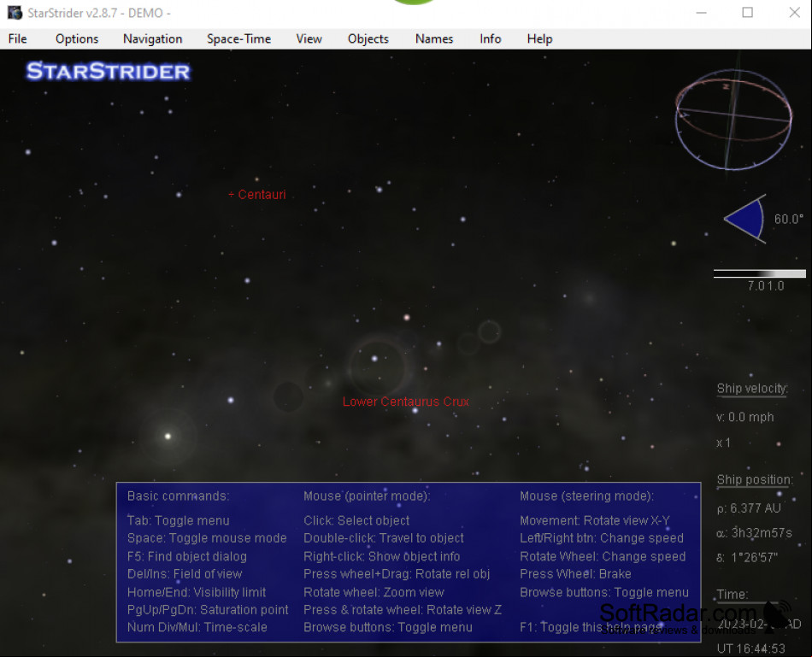Viewport: 812px width, 657px height.
Task: Open the Help menu
Action: [539, 38]
